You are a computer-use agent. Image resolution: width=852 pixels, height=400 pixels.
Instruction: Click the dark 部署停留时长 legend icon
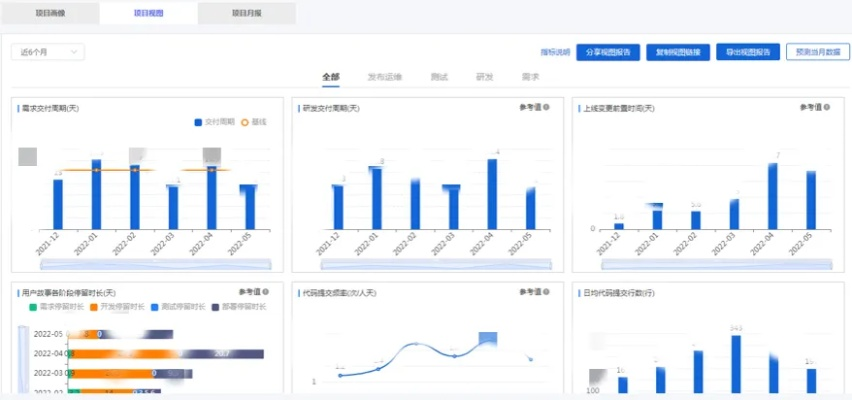(214, 306)
